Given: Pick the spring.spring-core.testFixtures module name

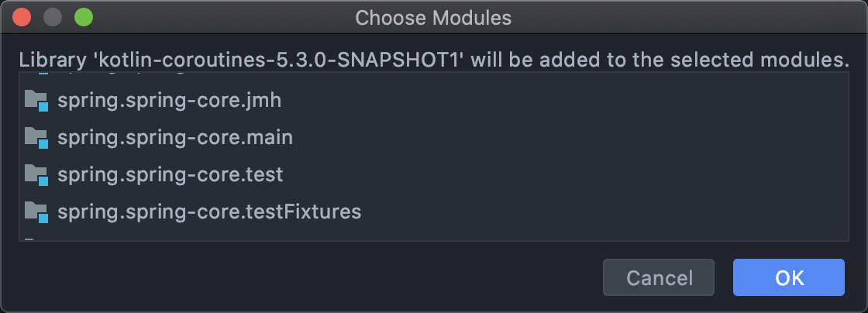Looking at the screenshot, I should click(209, 212).
